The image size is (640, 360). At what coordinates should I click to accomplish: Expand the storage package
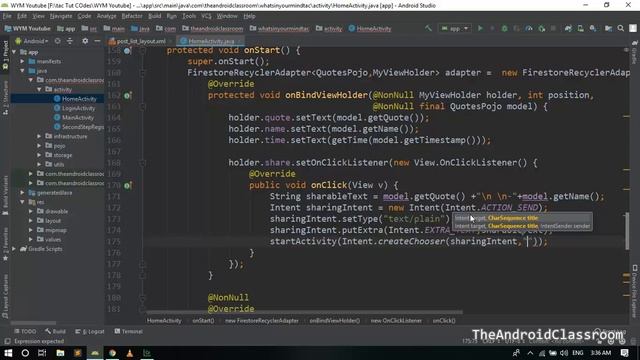(x=39, y=155)
